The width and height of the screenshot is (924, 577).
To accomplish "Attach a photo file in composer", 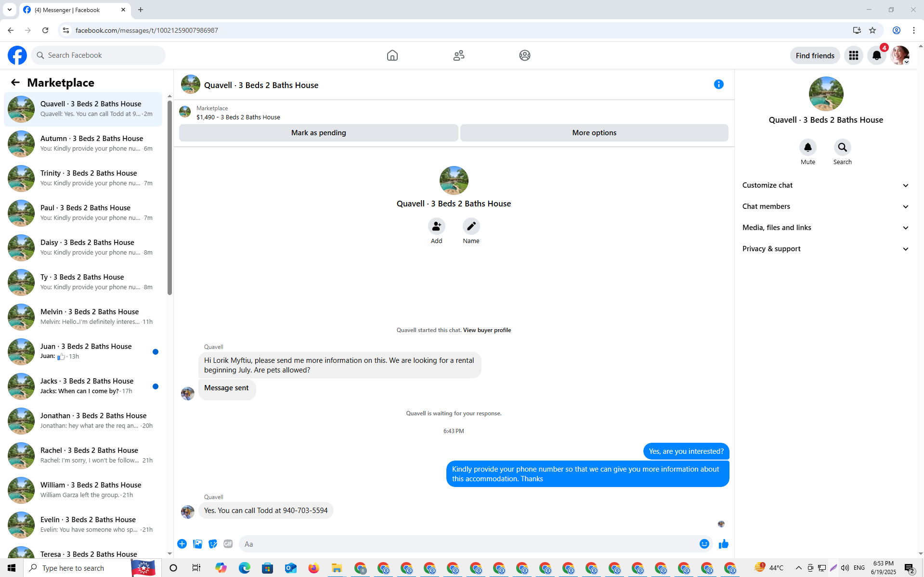I will tap(197, 544).
